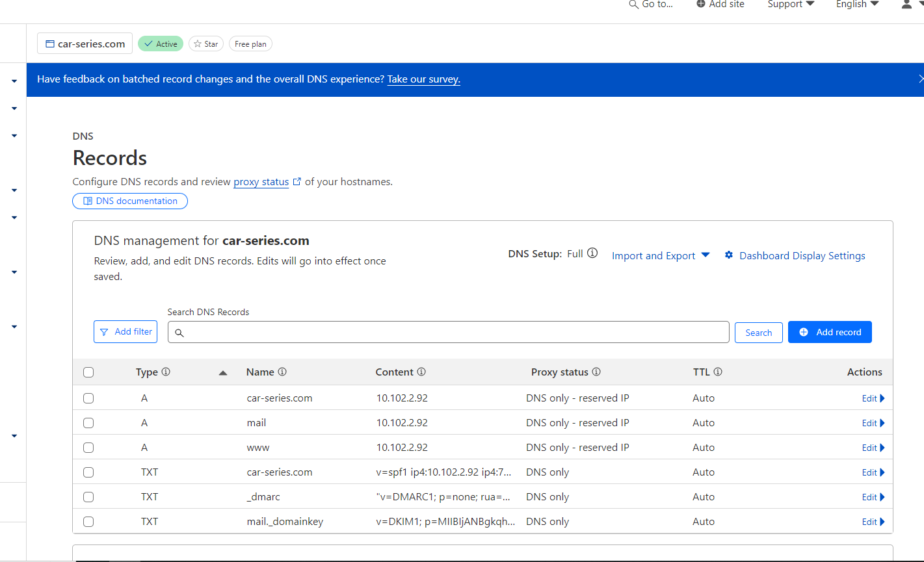Open Dashboard Display Settings gear
Image resolution: width=924 pixels, height=562 pixels.
pos(729,255)
